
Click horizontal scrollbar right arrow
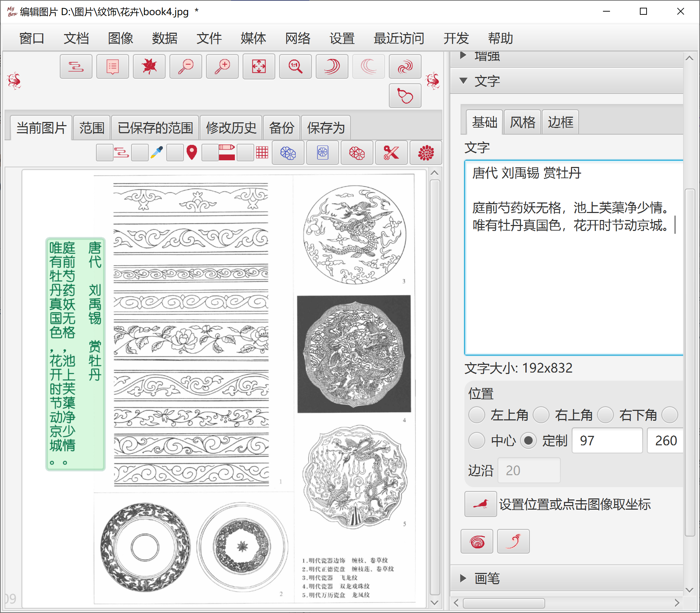(x=677, y=603)
